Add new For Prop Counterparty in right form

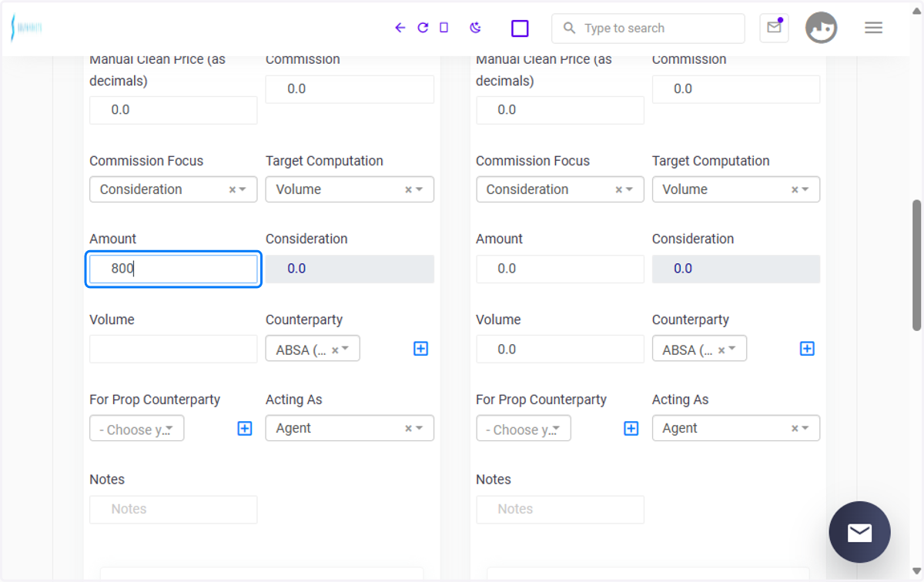[631, 429]
